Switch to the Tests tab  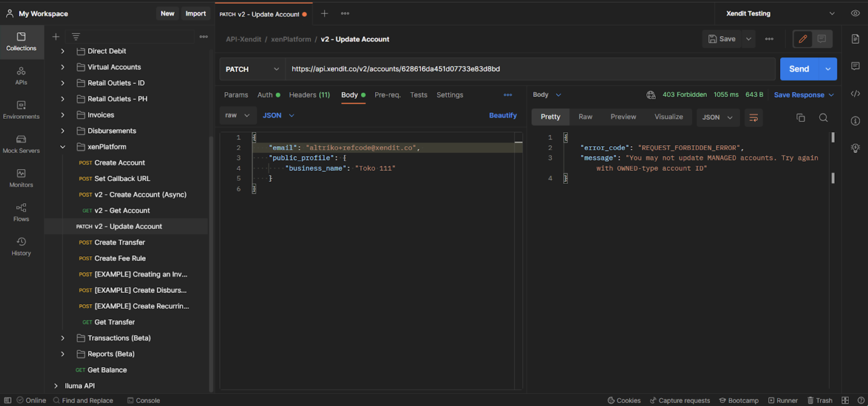418,95
